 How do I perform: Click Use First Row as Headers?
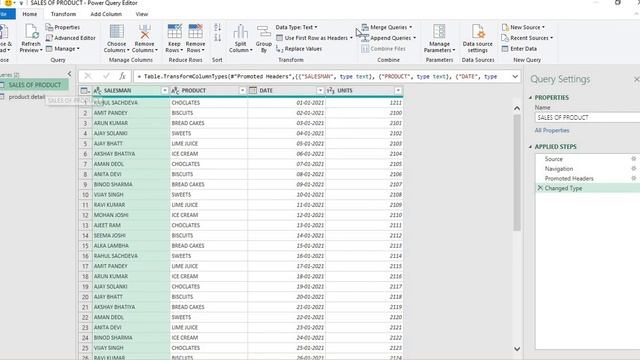[x=314, y=38]
